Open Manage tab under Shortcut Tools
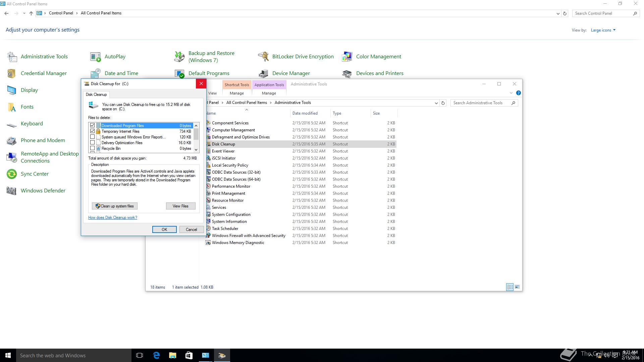Image resolution: width=644 pixels, height=362 pixels. (237, 93)
